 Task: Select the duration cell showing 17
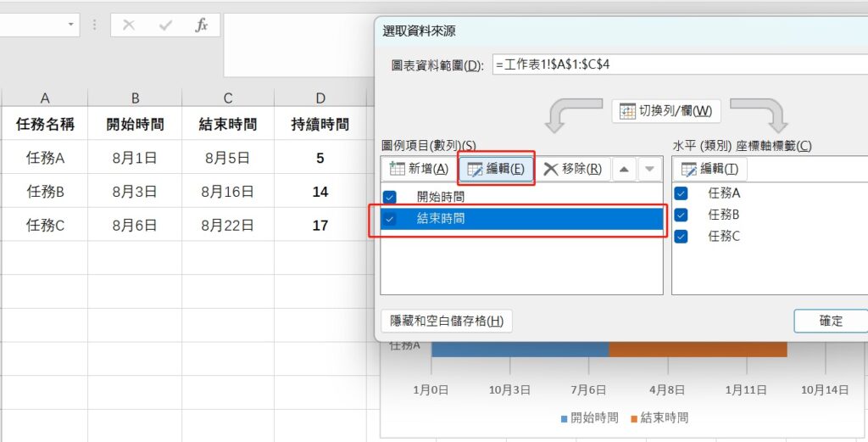pyautogui.click(x=320, y=225)
